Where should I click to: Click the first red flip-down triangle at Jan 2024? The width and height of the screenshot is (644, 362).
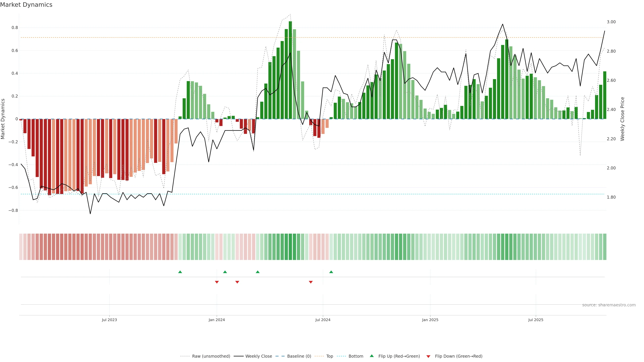217,282
